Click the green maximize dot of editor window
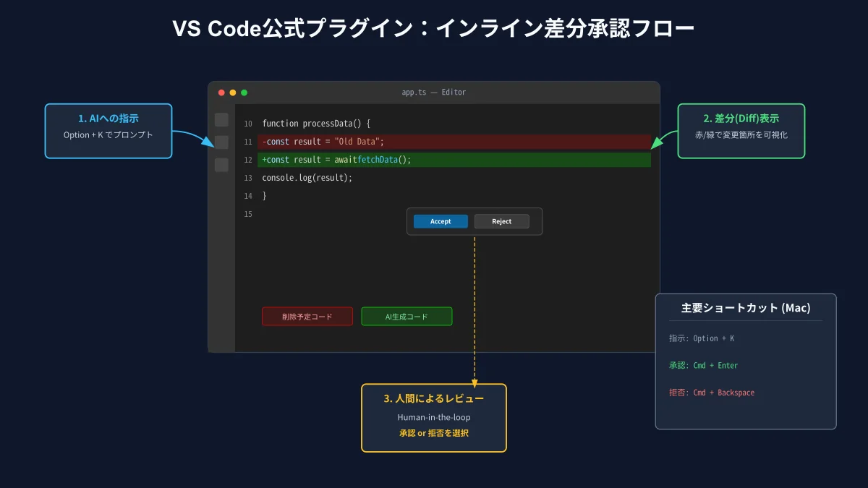Screen dimensions: 868x488 pyautogui.click(x=244, y=93)
